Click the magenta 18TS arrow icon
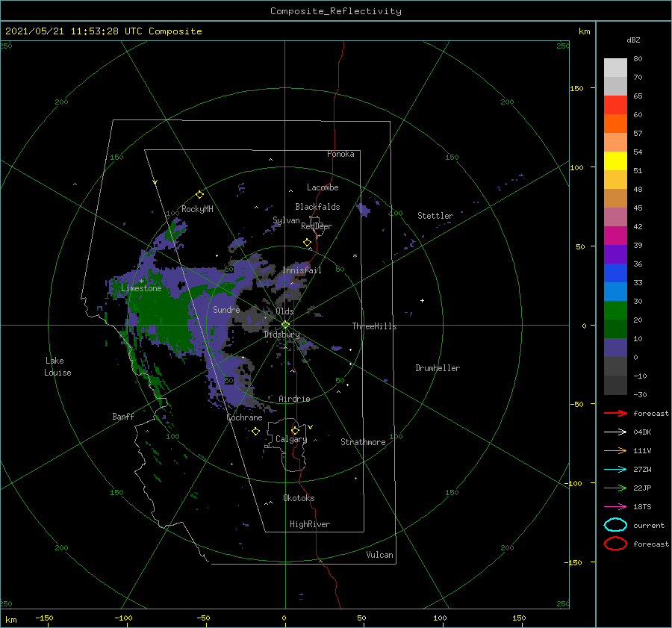Screen dimensions: 672x628 pos(615,507)
